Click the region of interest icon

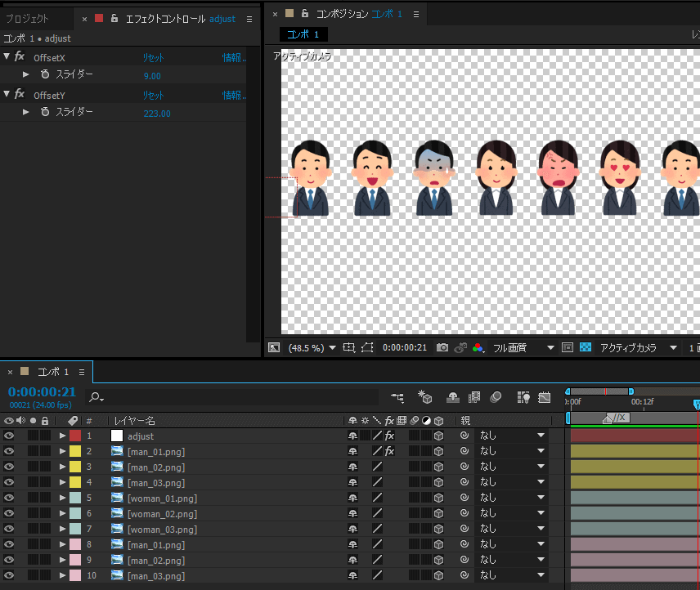coord(568,347)
